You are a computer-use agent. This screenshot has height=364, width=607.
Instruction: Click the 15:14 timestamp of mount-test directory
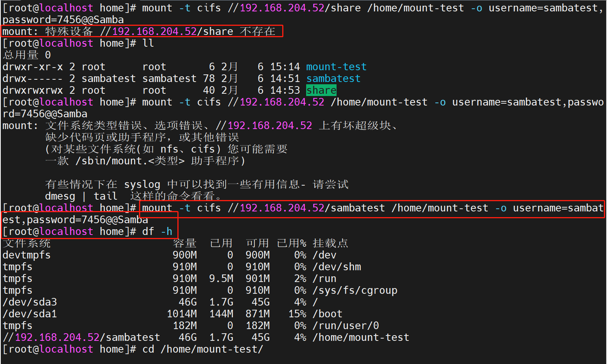point(285,67)
